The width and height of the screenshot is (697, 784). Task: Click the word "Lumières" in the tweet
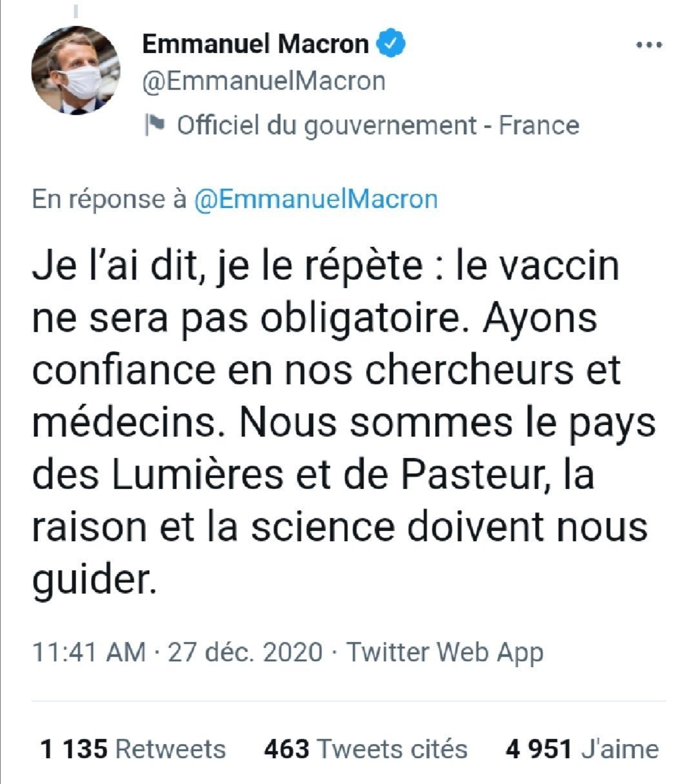[197, 475]
